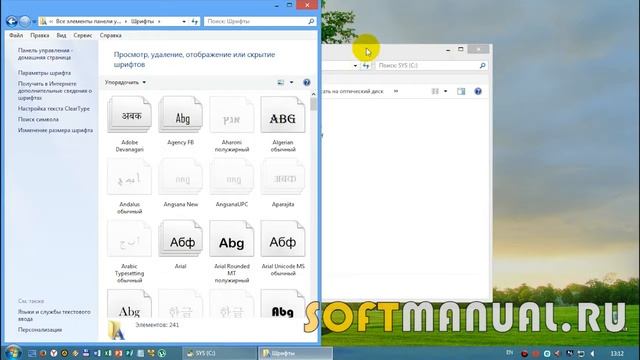Open online font information link
The image size is (640, 360).
coord(55,91)
